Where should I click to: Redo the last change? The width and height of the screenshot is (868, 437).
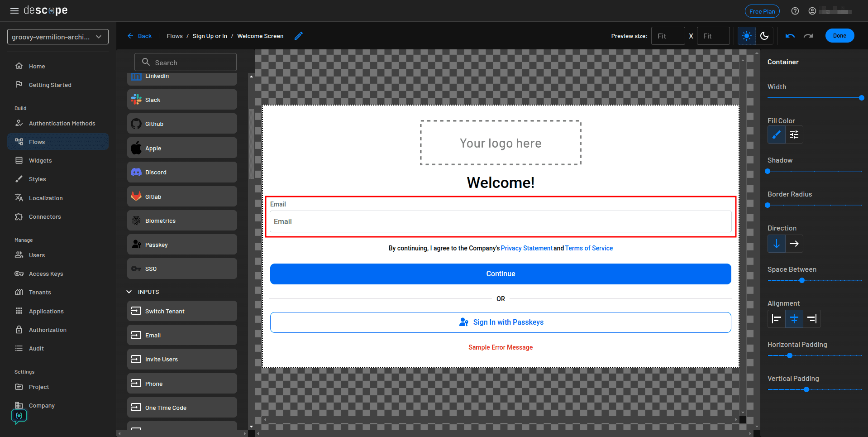(x=809, y=35)
